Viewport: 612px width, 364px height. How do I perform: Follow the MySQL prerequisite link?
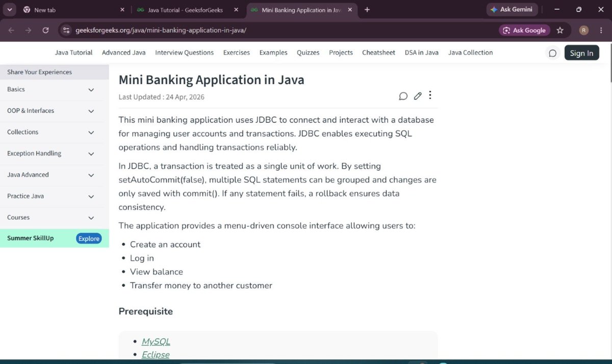point(156,342)
